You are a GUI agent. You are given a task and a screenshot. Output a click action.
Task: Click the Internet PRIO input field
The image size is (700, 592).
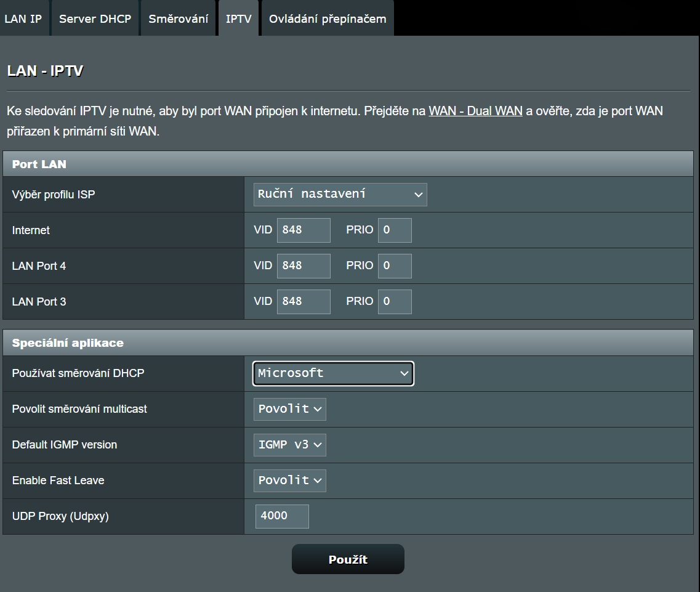coord(394,230)
